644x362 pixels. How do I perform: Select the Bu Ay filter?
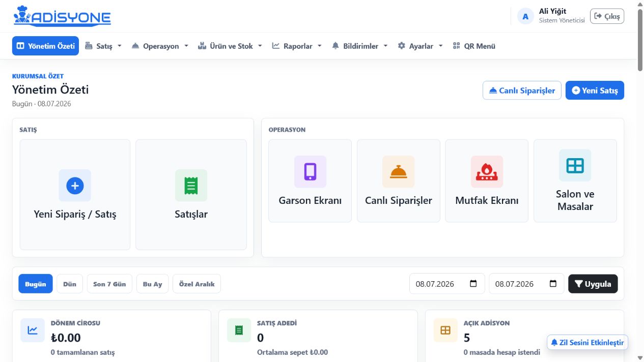[x=152, y=284]
